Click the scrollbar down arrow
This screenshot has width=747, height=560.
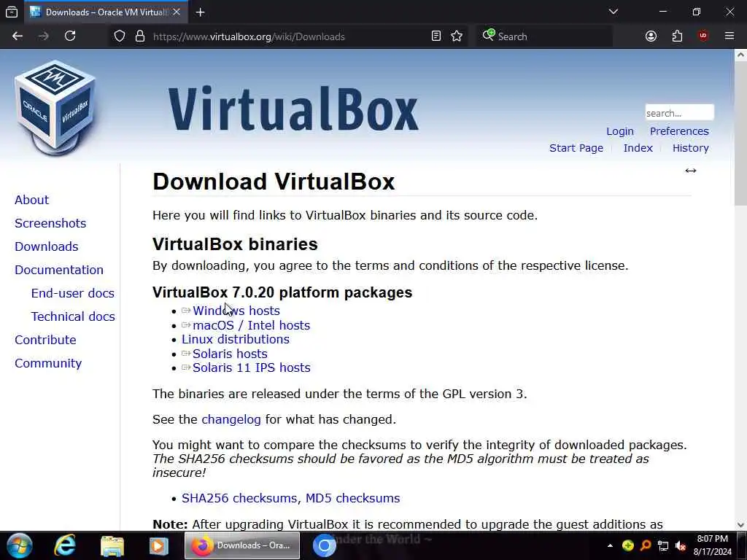point(740,525)
